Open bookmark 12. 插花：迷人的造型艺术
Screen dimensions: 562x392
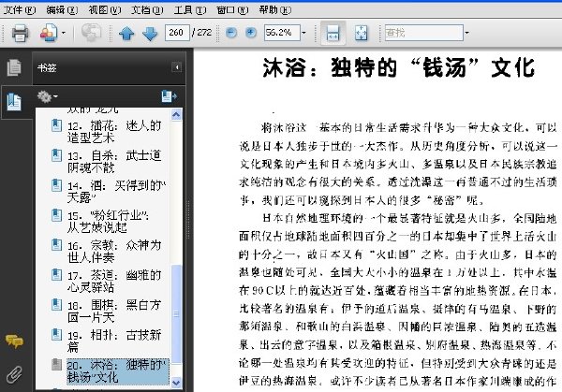click(x=114, y=132)
